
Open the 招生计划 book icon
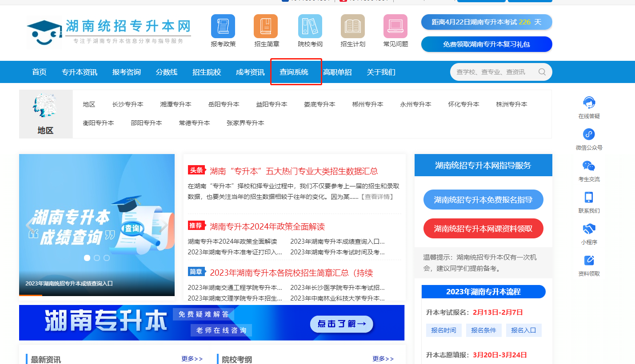(x=352, y=26)
